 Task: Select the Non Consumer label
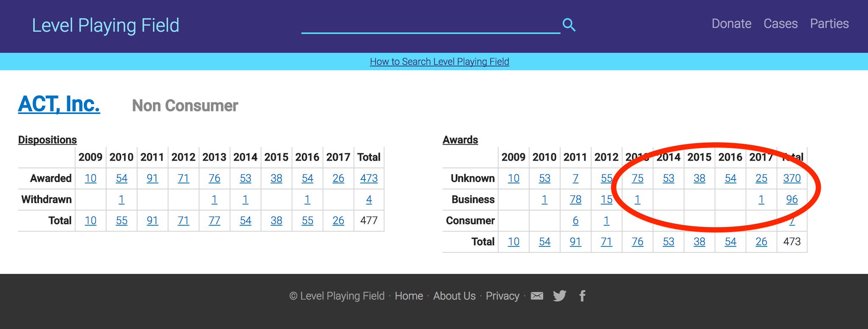point(185,106)
